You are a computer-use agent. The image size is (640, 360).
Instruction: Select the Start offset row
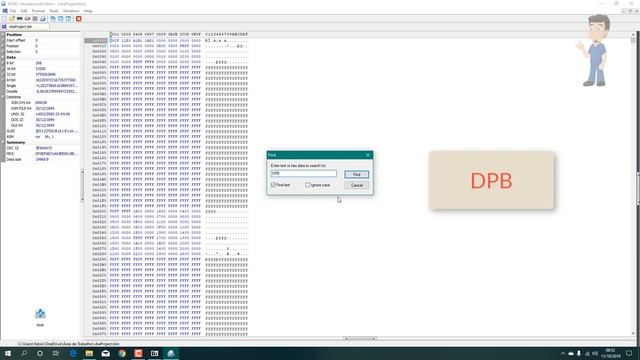(43, 40)
